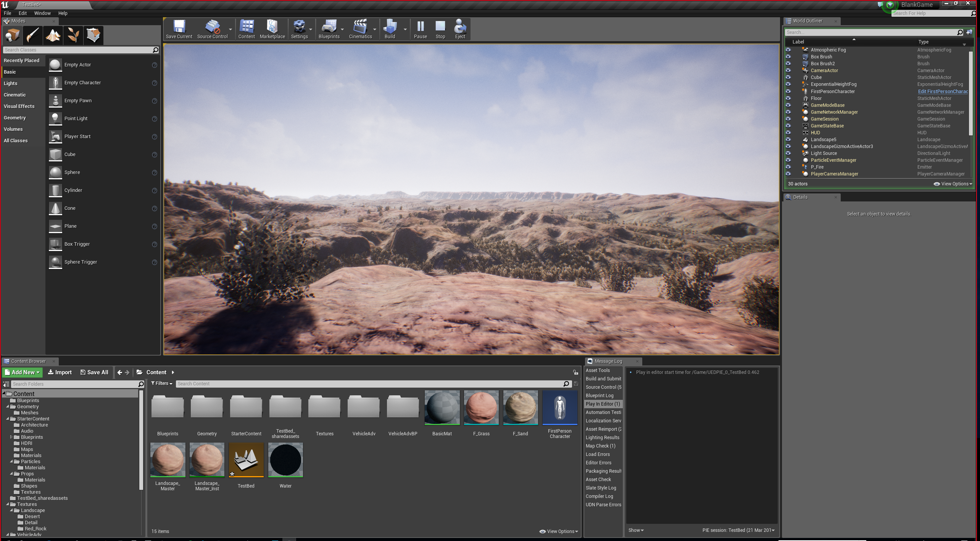Open the Cinematics dropdown arrow
980x541 pixels.
click(x=375, y=29)
